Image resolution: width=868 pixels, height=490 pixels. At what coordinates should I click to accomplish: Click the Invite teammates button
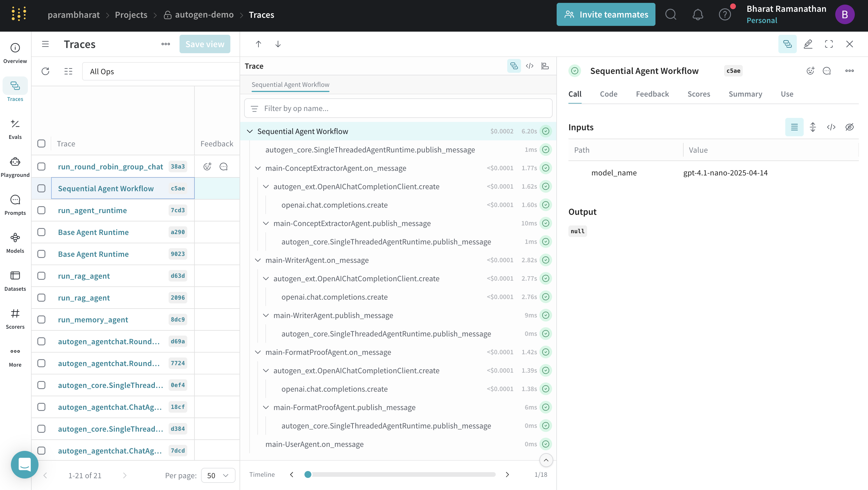[605, 14]
